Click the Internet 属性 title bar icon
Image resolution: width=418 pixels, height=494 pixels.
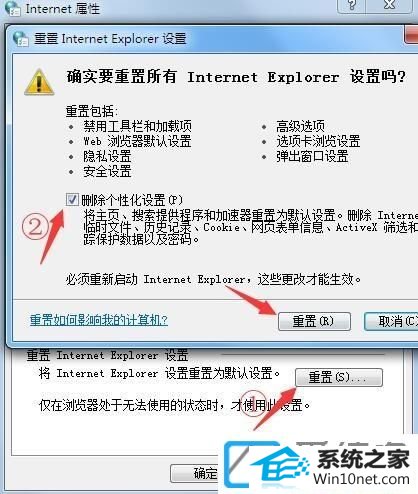point(13,8)
